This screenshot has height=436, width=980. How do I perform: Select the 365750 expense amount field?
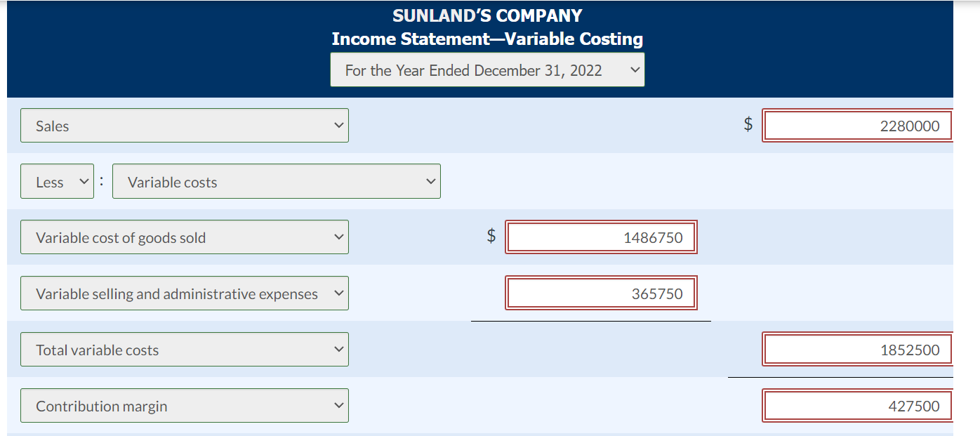point(601,293)
